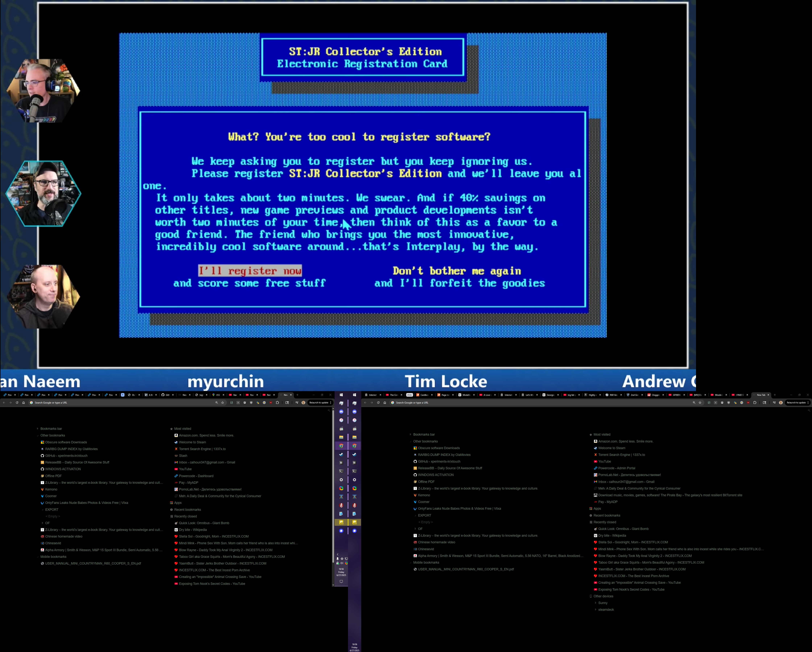Screen dimensions: 812x652
Task: Bookmark the page with the right window's star icon
Action: pyautogui.click(x=700, y=403)
